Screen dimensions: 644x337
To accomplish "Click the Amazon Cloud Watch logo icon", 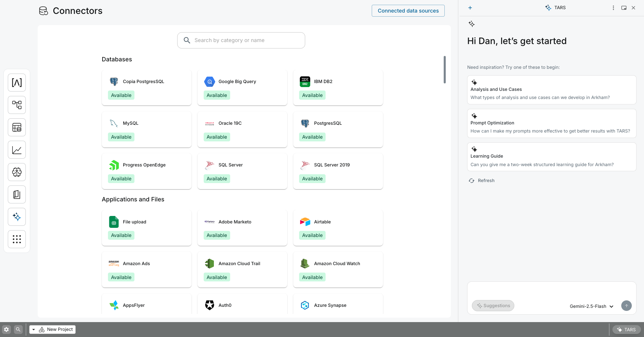I will [305, 264].
